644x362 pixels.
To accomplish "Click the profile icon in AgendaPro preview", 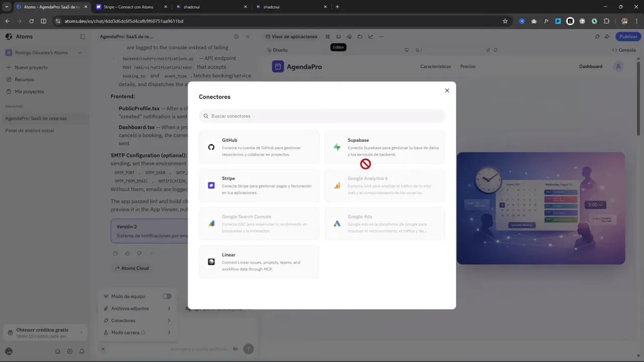I will [x=619, y=66].
